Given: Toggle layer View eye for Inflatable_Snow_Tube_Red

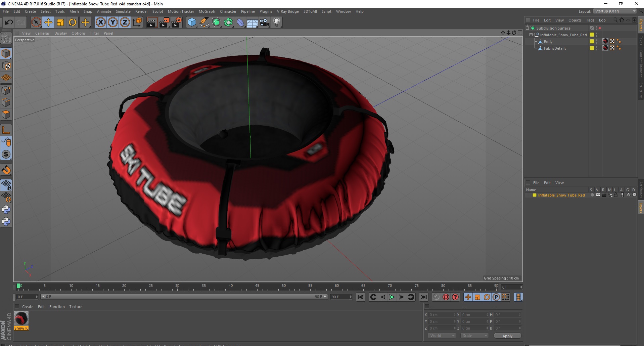Looking at the screenshot, I should point(598,195).
